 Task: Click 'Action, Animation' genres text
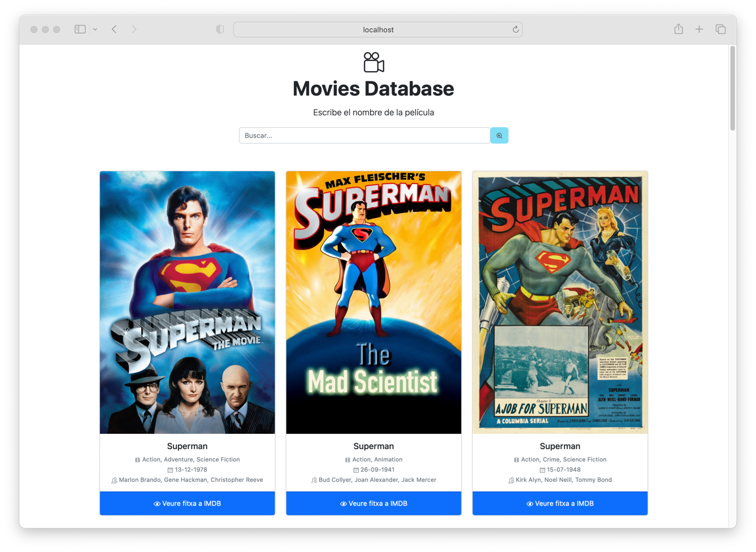click(x=377, y=459)
